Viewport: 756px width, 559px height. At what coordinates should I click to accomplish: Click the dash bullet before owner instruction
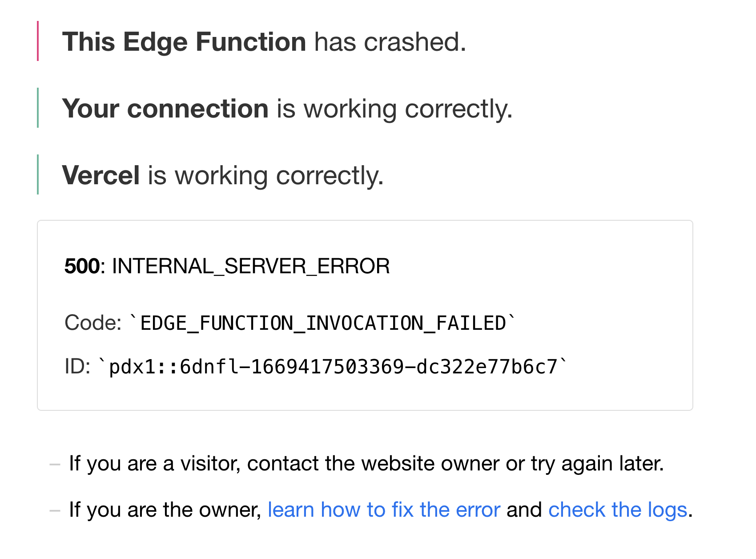pyautogui.click(x=55, y=511)
